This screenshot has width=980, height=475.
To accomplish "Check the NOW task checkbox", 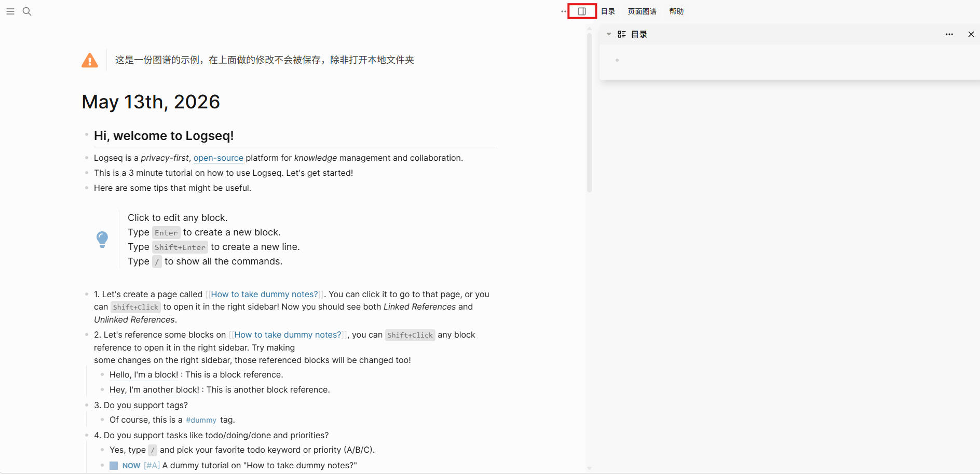I will click(114, 466).
